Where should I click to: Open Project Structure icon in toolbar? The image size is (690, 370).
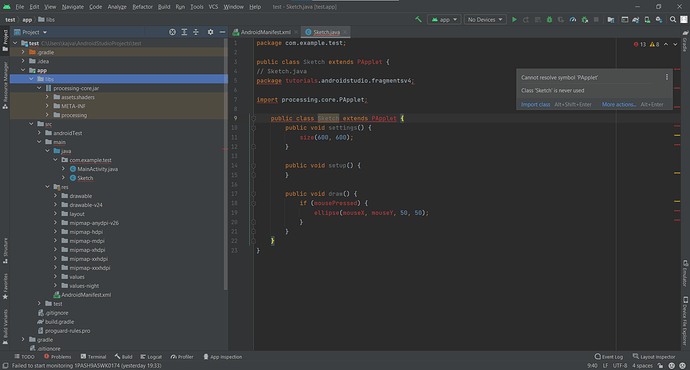click(611, 19)
